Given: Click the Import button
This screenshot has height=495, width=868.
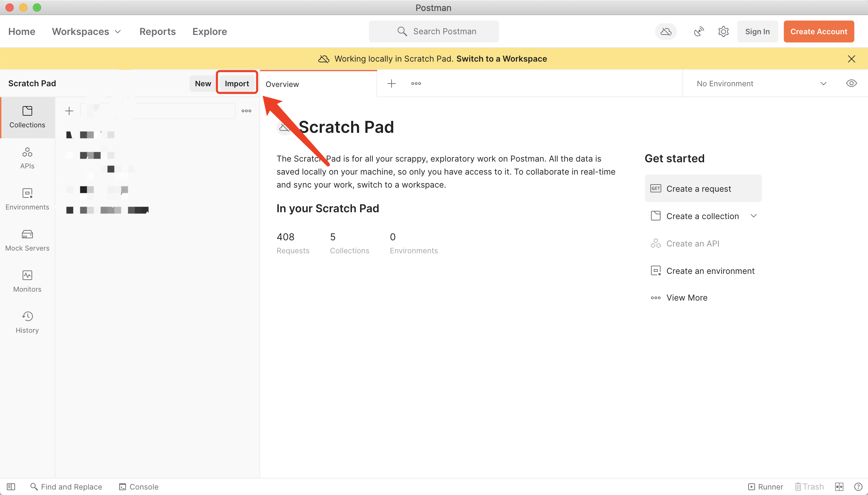Looking at the screenshot, I should point(237,84).
